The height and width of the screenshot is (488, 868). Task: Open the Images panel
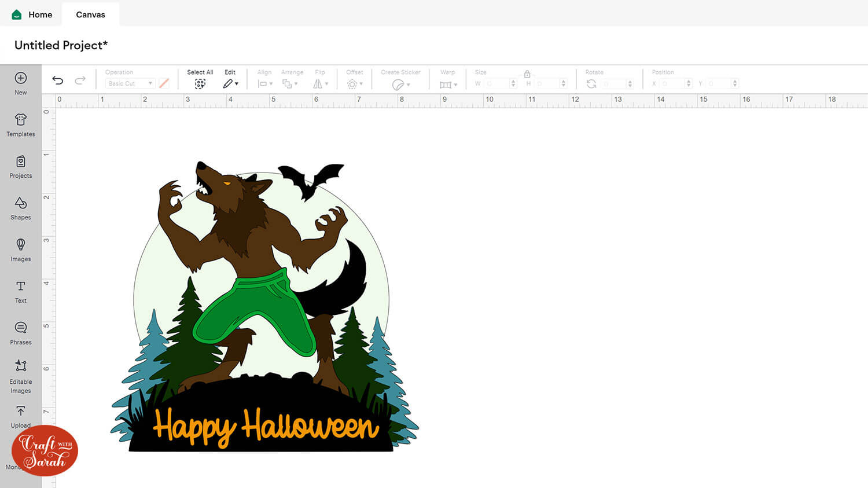[x=20, y=250]
